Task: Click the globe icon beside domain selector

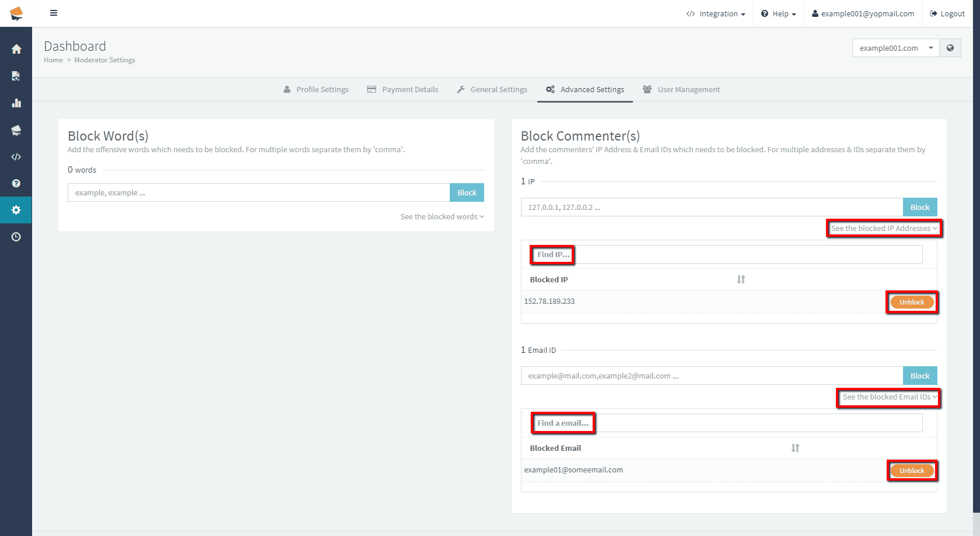Action: click(950, 48)
